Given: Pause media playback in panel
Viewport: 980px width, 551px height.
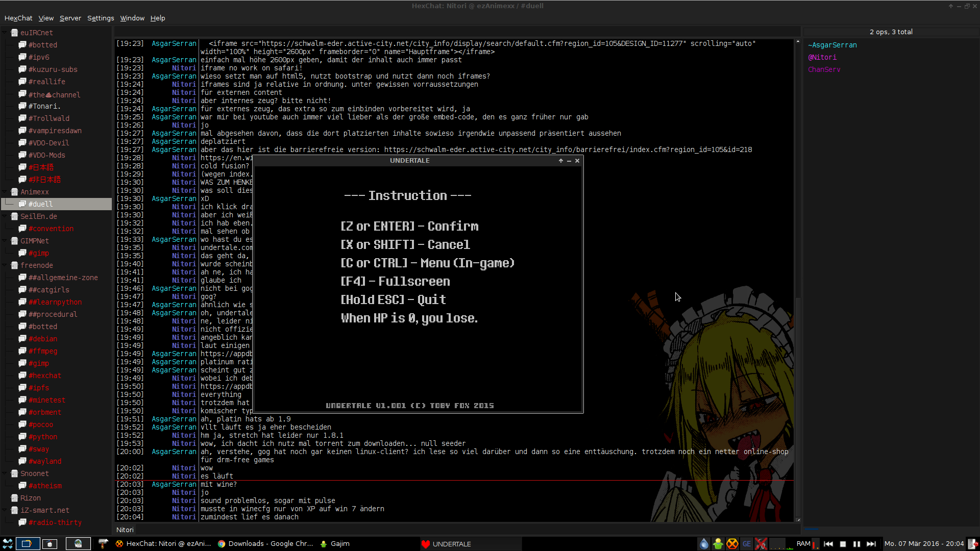Looking at the screenshot, I should pyautogui.click(x=857, y=544).
